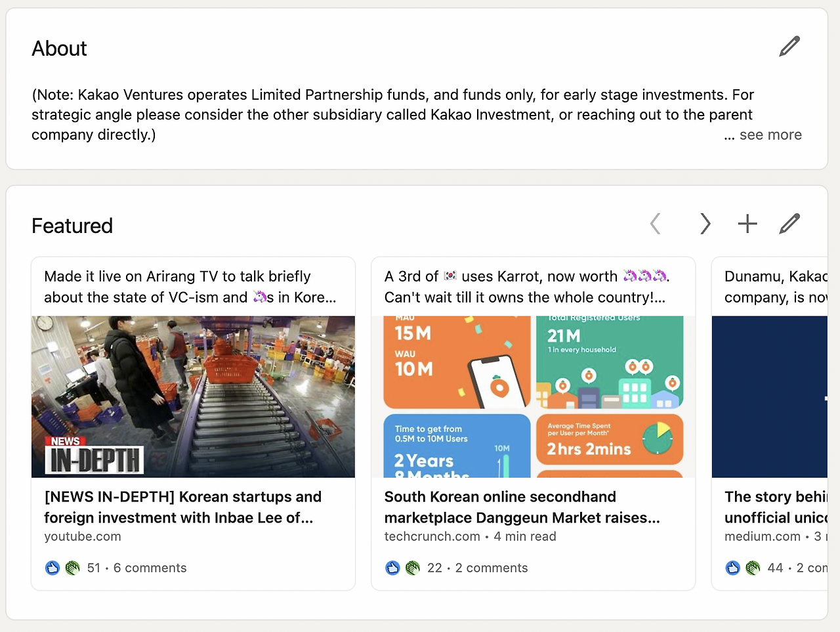
Task: Add a new featured item with plus icon
Action: tap(747, 224)
